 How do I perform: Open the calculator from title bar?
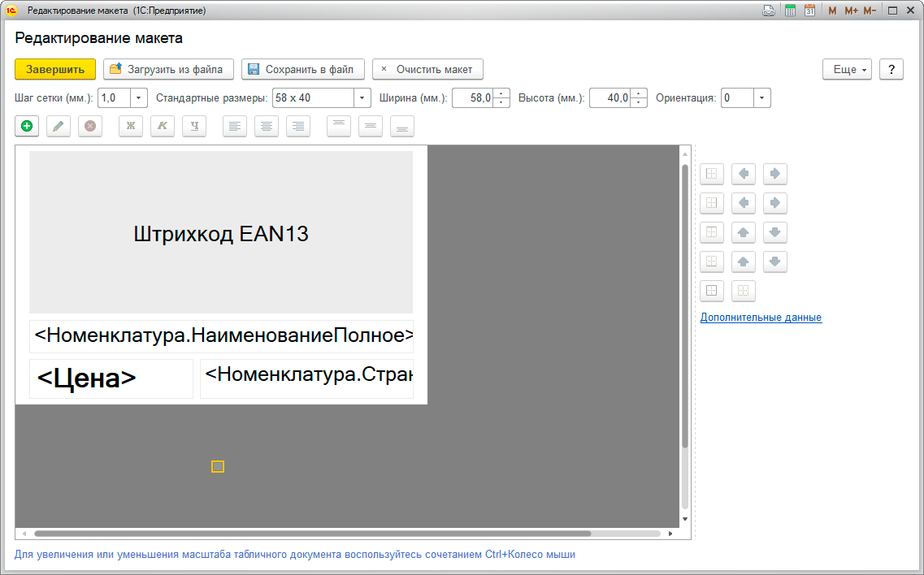pyautogui.click(x=789, y=11)
